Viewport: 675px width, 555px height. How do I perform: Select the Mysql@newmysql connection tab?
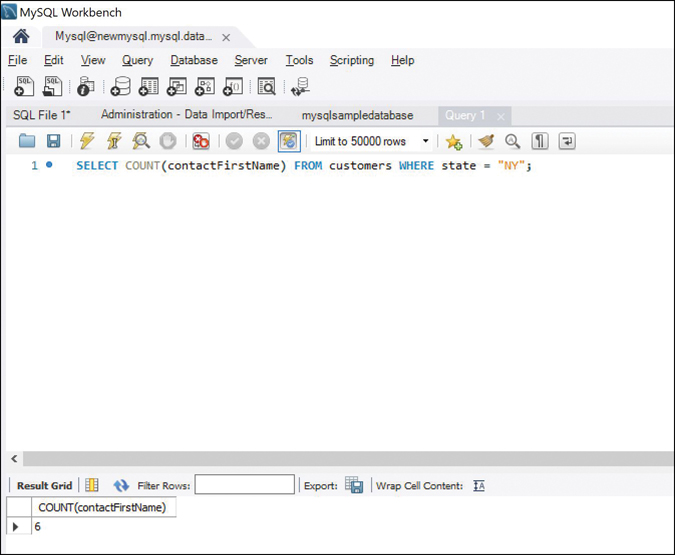pyautogui.click(x=133, y=36)
